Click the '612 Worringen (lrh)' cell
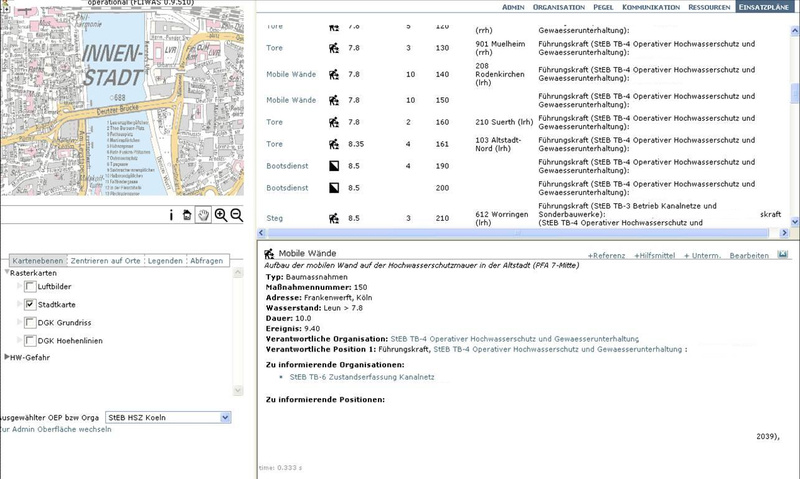800x479 pixels. 501,218
